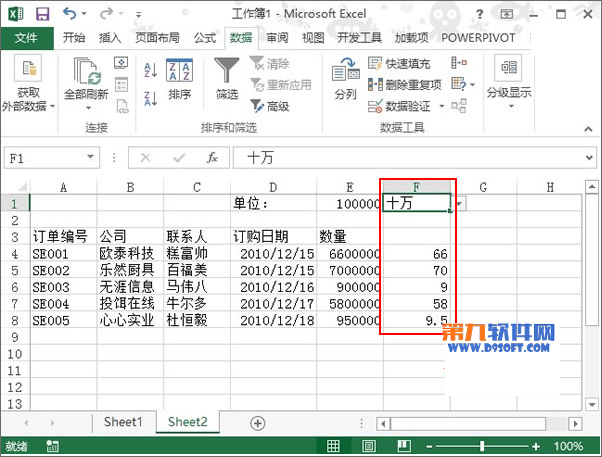
Task: Click 快速填充 flash fill
Action: click(x=399, y=63)
